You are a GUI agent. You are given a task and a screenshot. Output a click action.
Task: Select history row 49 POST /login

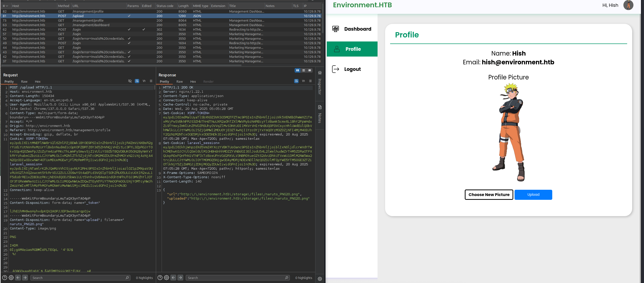[x=161, y=43]
